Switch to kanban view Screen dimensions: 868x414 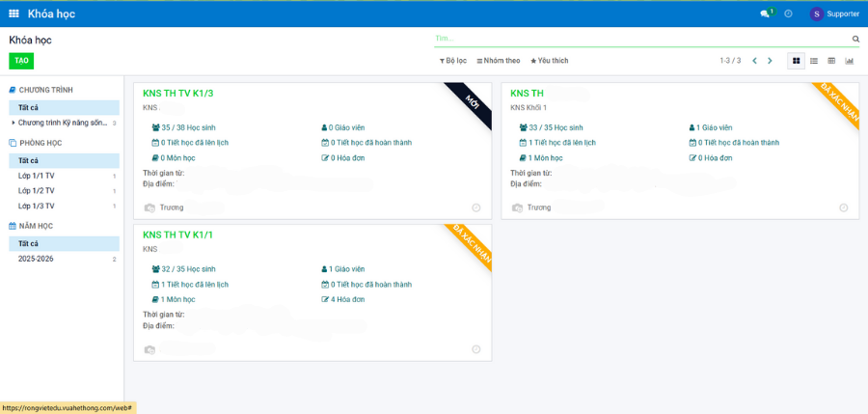coord(796,61)
